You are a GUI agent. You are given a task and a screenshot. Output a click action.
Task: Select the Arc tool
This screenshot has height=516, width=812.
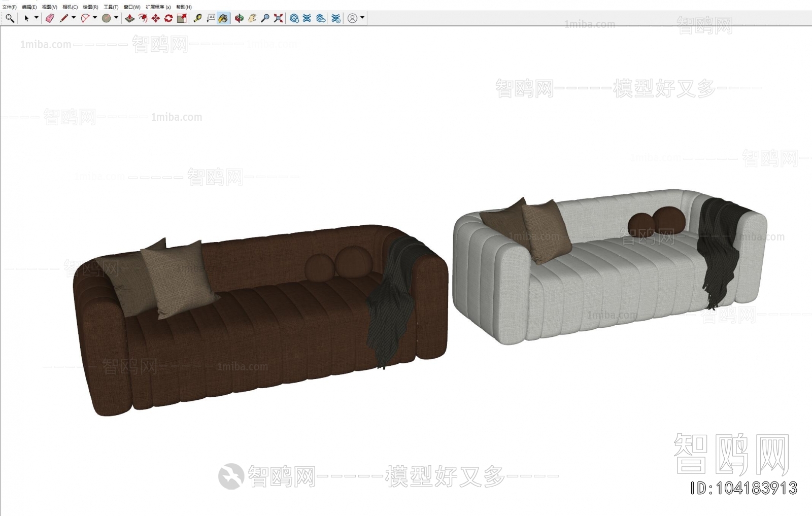pos(85,18)
